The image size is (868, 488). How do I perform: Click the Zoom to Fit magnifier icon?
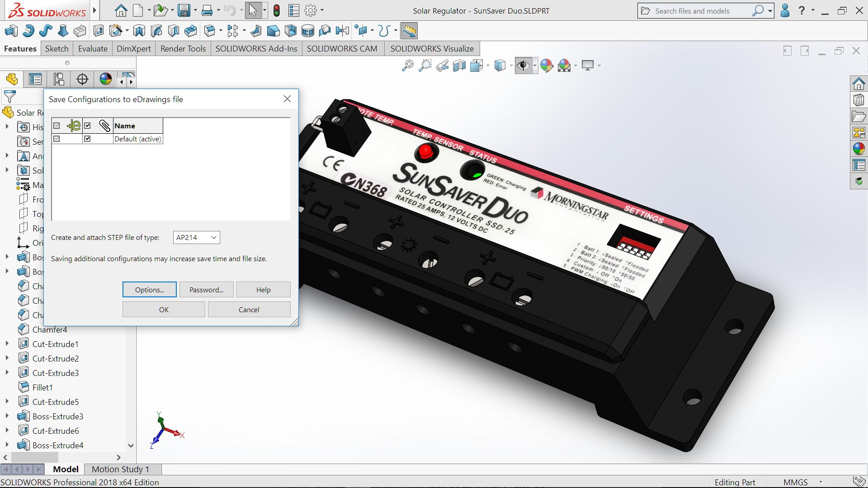click(x=407, y=66)
